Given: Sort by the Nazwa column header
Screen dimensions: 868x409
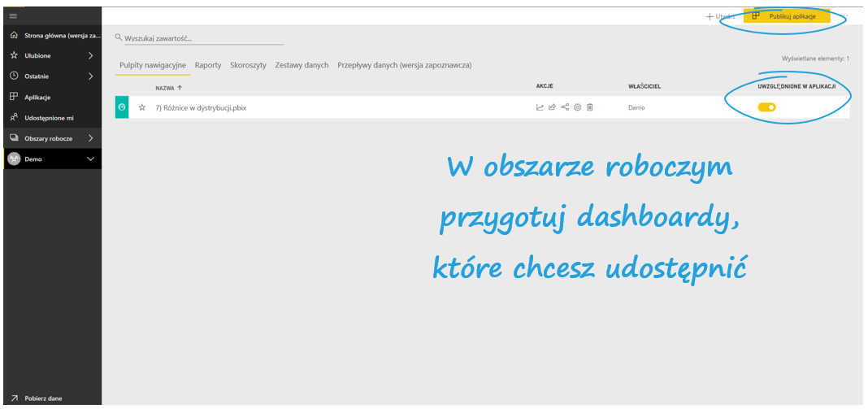Looking at the screenshot, I should point(168,87).
